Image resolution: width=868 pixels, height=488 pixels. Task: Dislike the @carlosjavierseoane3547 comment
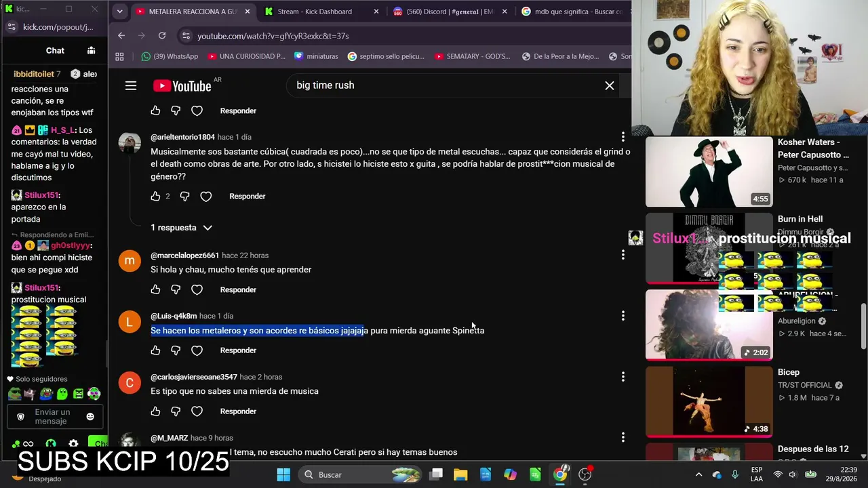(x=176, y=411)
